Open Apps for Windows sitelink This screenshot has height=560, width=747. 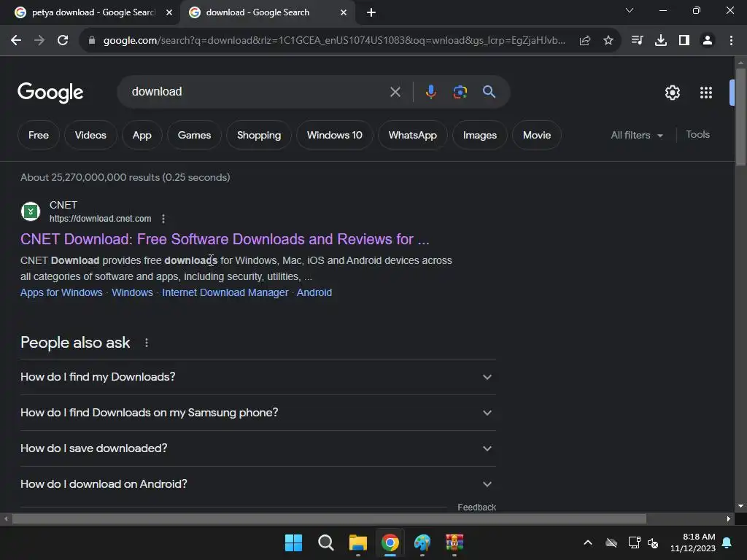coord(61,292)
